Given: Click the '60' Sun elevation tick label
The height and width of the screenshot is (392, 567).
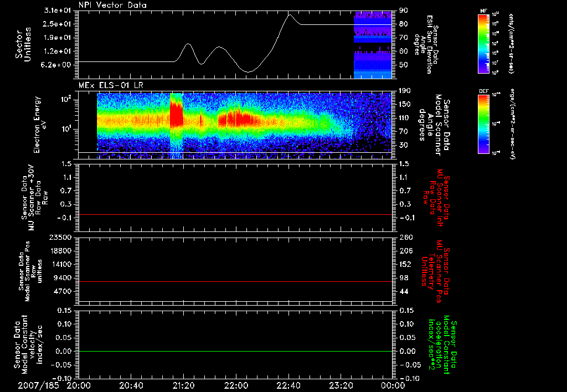Looking at the screenshot, I should 404,51.
